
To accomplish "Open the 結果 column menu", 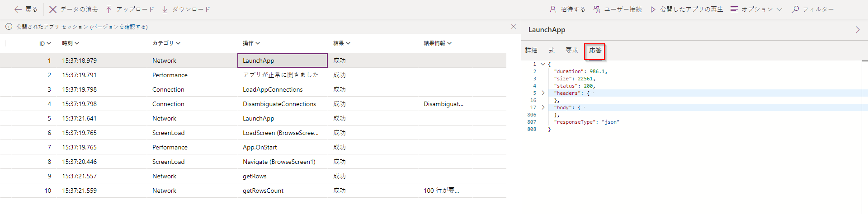I will [342, 43].
